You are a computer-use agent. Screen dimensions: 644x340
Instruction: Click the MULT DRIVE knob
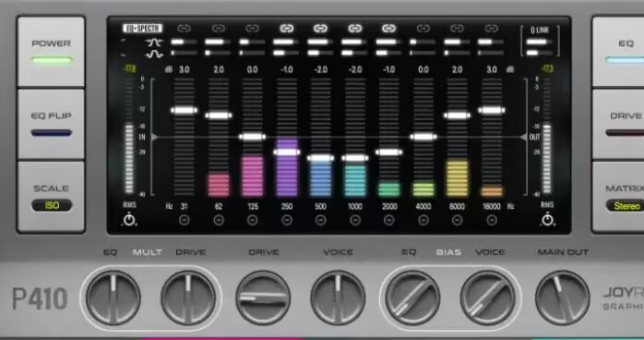coord(188,297)
